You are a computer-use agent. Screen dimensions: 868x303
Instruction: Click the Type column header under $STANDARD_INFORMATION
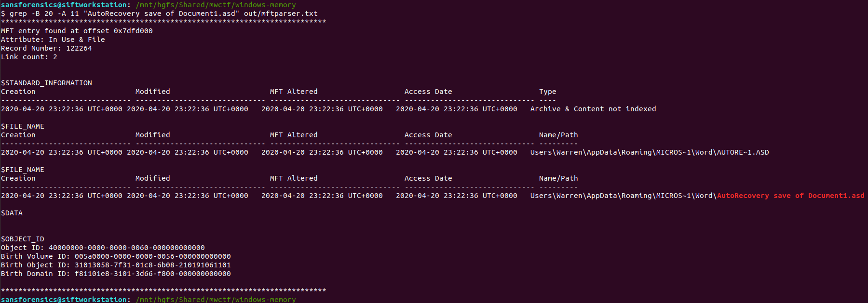[x=547, y=92]
